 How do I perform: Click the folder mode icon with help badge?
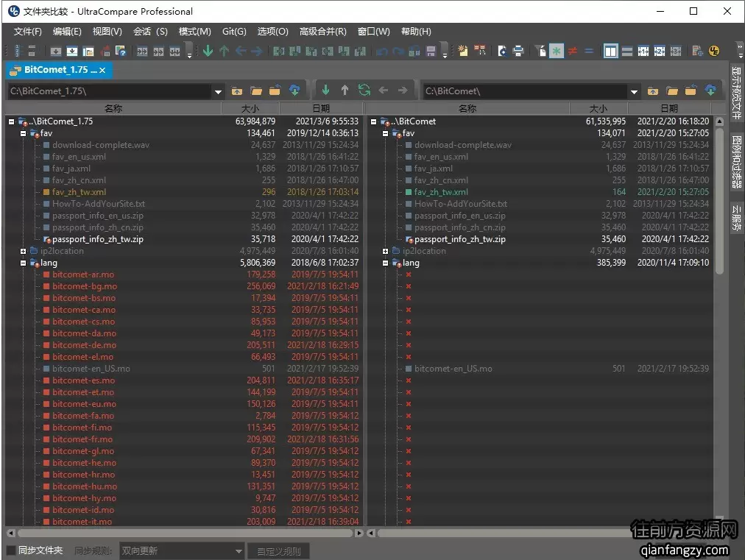[x=120, y=51]
